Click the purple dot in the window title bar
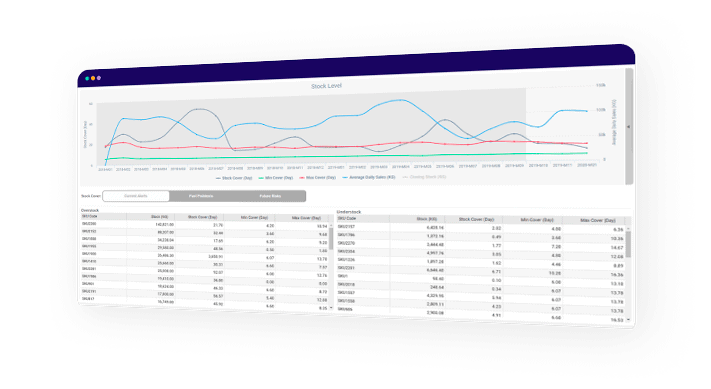 (99, 78)
